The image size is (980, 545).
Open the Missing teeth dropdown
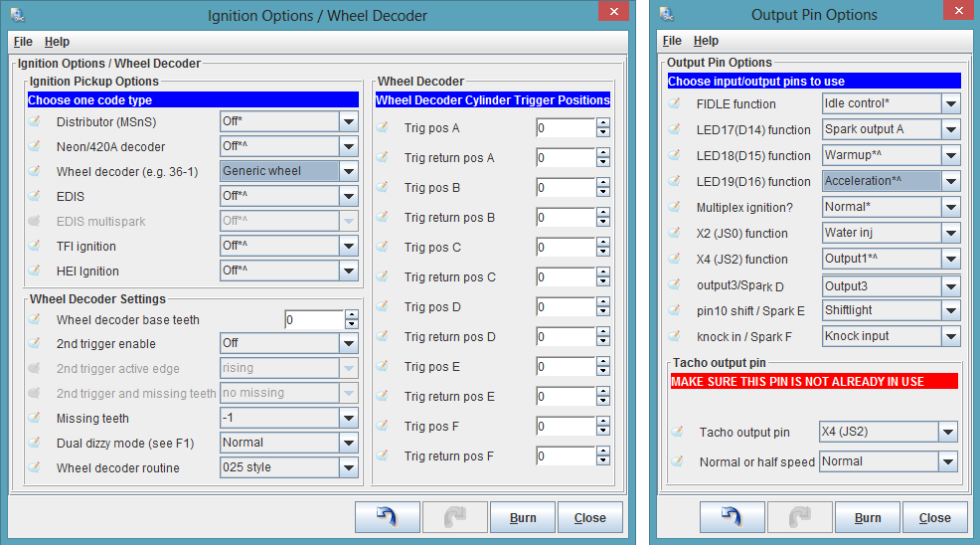tap(289, 418)
